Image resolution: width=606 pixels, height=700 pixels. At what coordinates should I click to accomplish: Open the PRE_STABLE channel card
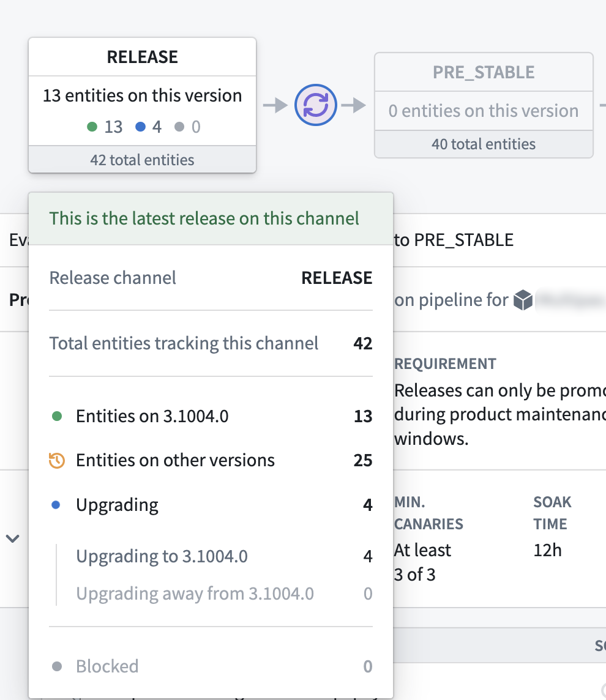point(484,105)
